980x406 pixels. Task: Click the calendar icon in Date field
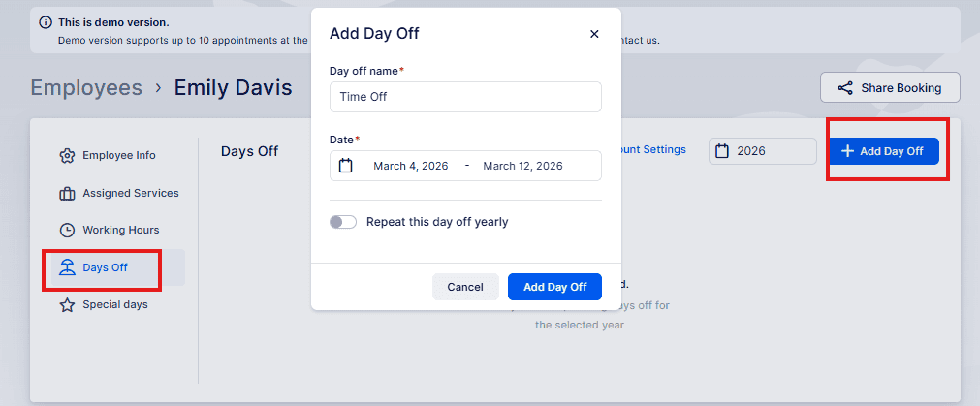(346, 166)
